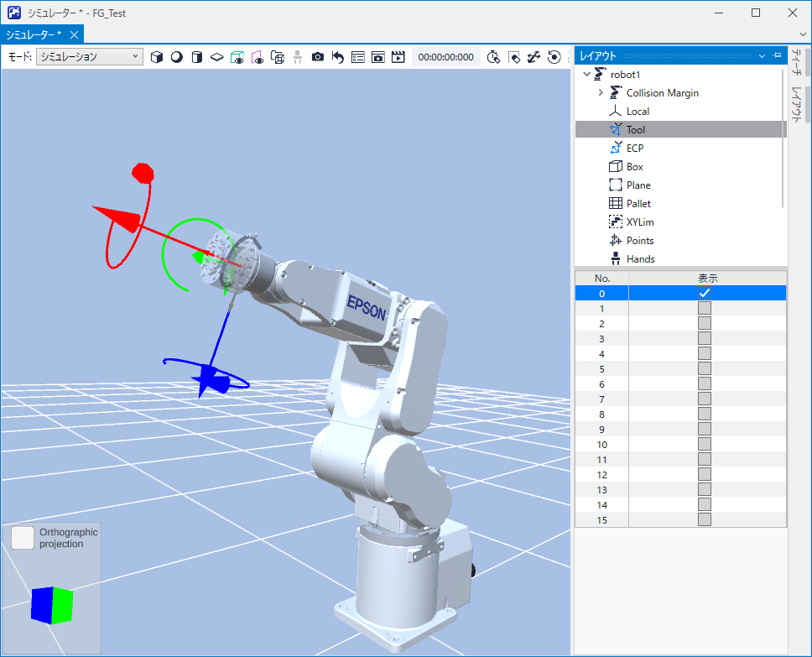Viewport: 812px width, 657px height.
Task: Select the ECP item in layout tree
Action: (634, 149)
